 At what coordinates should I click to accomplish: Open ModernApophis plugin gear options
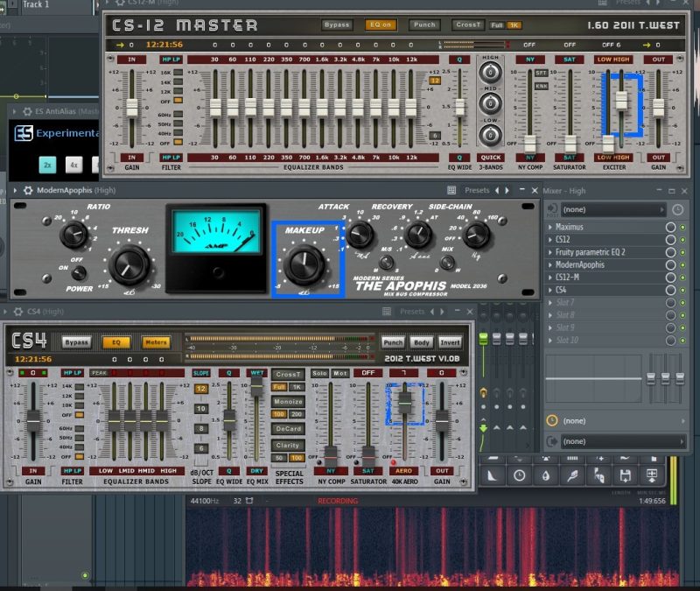pyautogui.click(x=28, y=190)
